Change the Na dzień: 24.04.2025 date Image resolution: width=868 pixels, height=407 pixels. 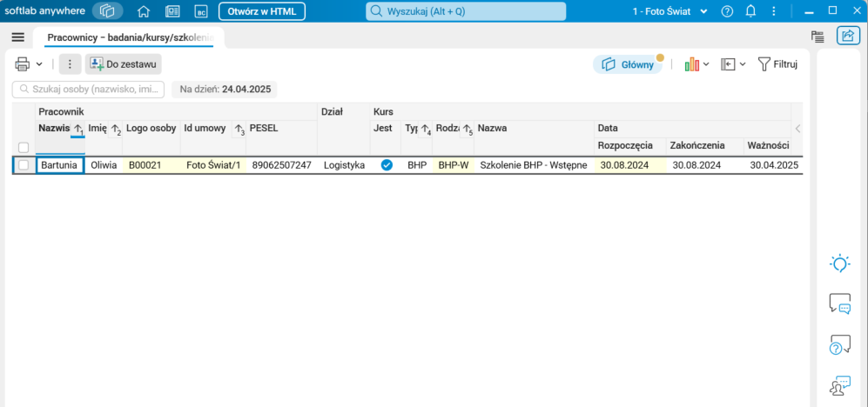(225, 89)
